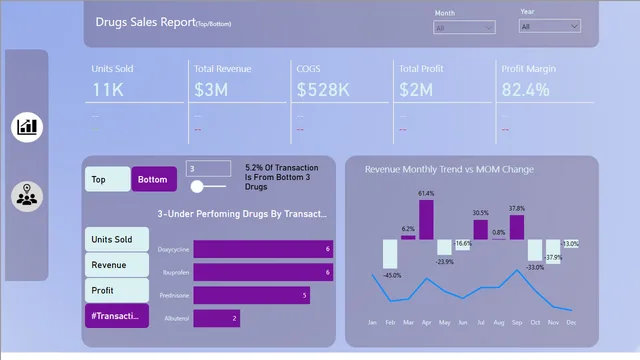This screenshot has height=360, width=640.
Task: Open the sales chart report page icon
Action: [x=27, y=127]
